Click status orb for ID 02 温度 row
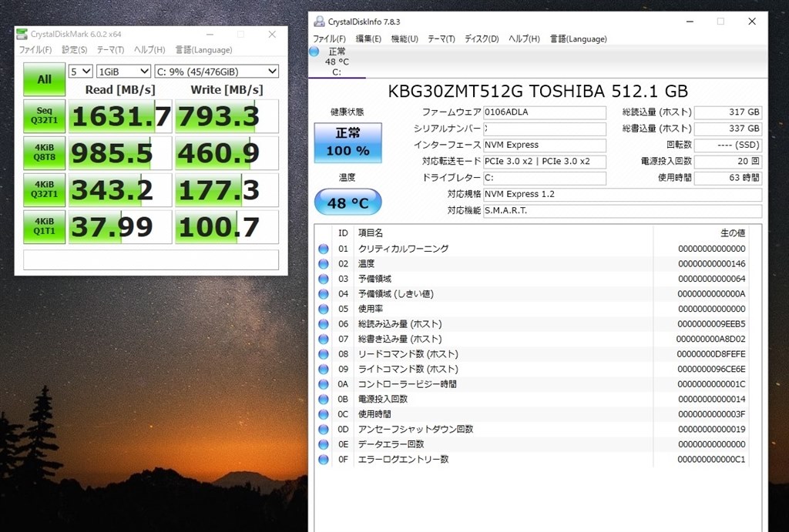The width and height of the screenshot is (789, 532). coord(323,263)
